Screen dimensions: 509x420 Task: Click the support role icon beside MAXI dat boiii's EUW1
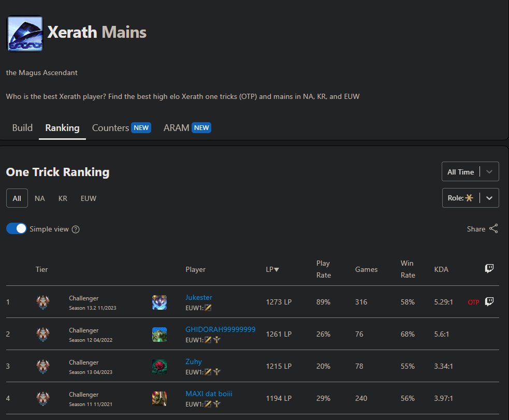(x=216, y=404)
